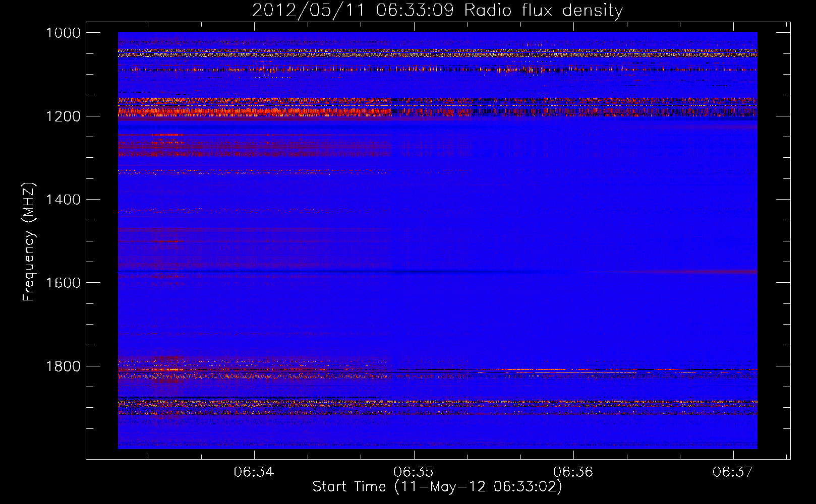The height and width of the screenshot is (504, 816).
Task: Click the 1400 frequency tick label
Action: click(x=63, y=200)
